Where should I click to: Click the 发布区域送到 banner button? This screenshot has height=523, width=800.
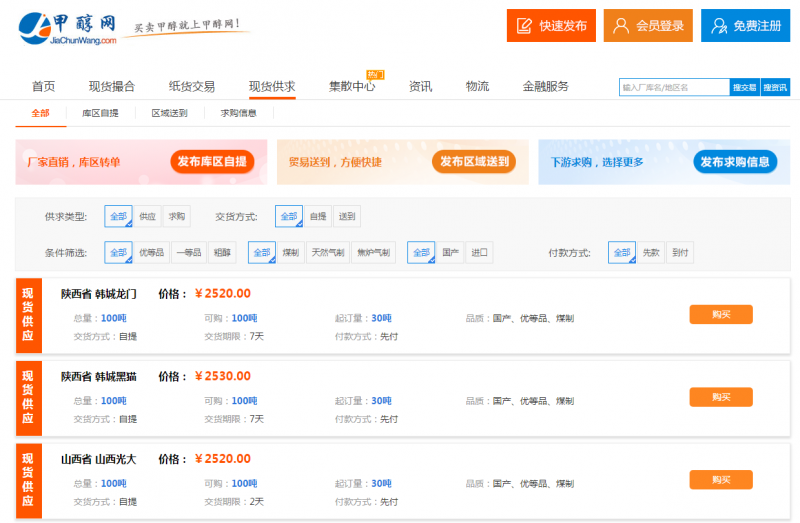pos(474,162)
